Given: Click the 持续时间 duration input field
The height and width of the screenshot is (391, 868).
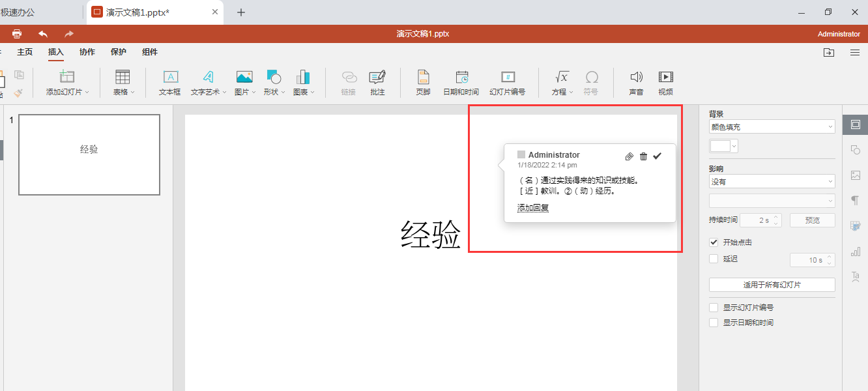Looking at the screenshot, I should point(760,220).
